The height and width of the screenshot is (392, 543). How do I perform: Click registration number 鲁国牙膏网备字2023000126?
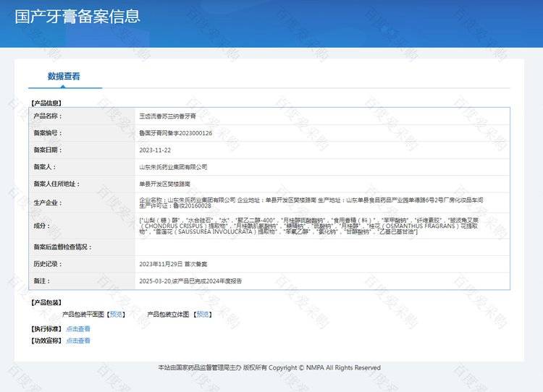(176, 133)
